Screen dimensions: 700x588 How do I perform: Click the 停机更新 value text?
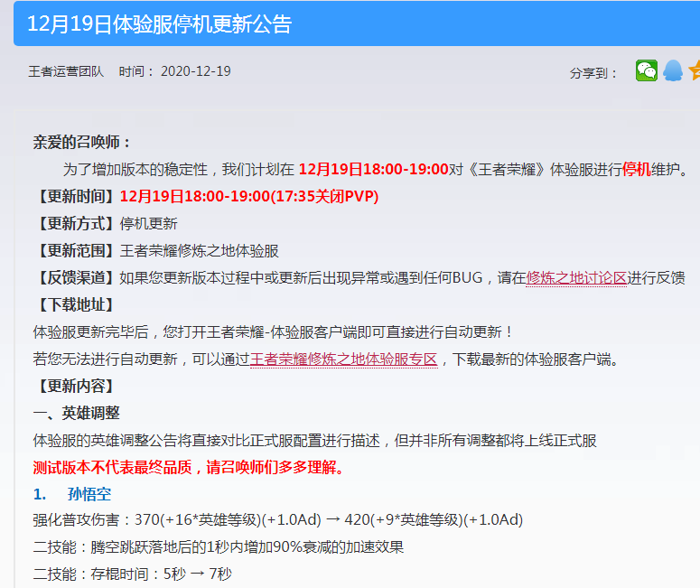(149, 224)
